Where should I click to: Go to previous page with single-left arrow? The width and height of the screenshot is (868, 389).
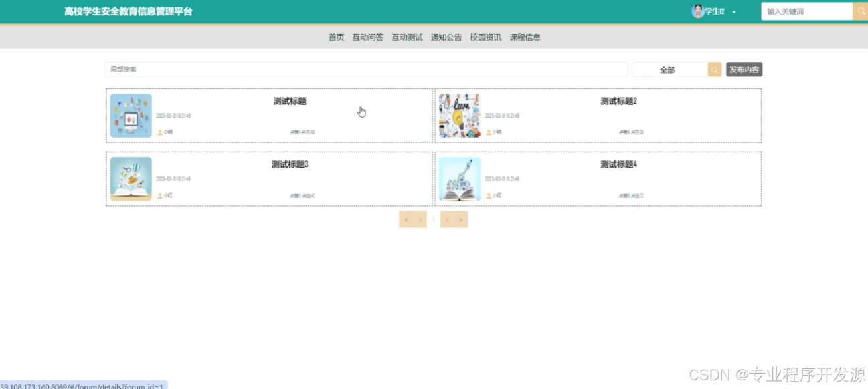[420, 219]
